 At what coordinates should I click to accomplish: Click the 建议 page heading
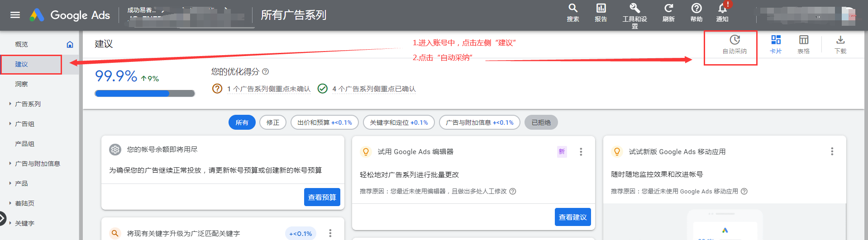point(104,44)
